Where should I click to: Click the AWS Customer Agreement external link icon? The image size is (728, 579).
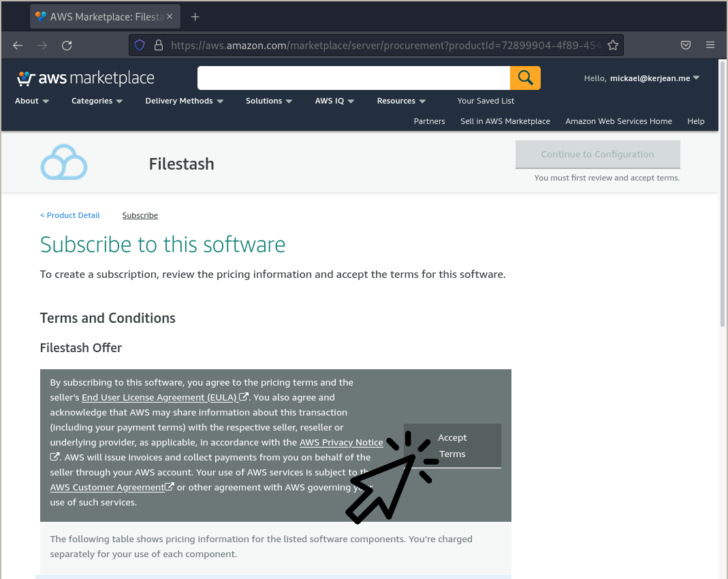coord(170,486)
